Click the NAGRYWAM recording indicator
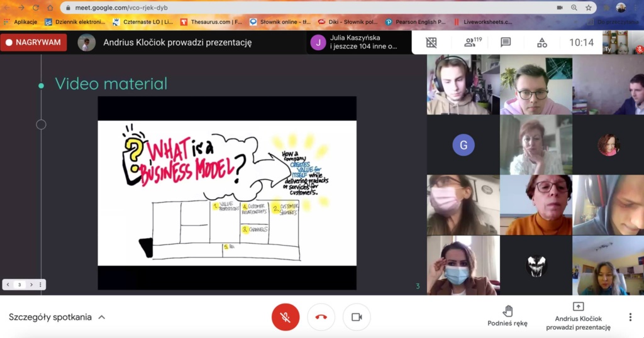The height and width of the screenshot is (338, 644). click(33, 43)
